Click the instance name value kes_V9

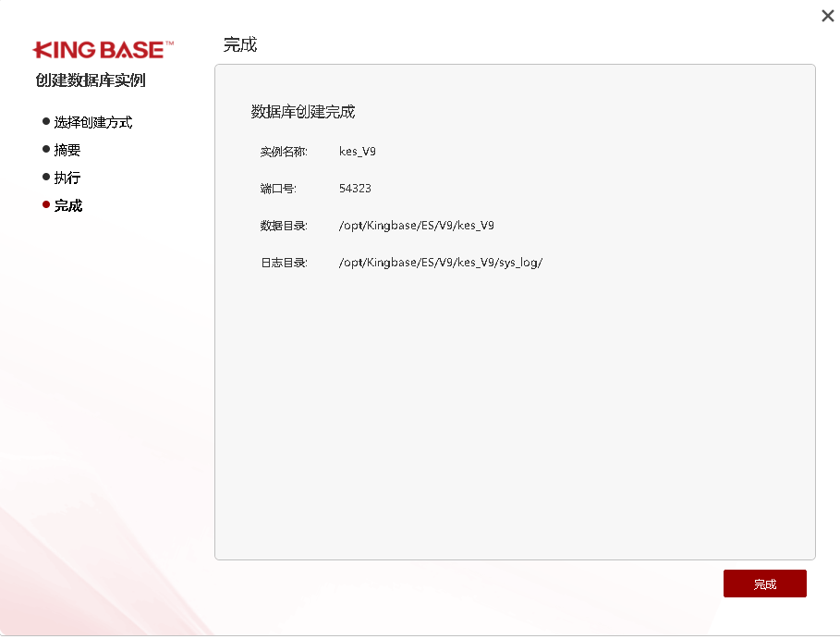[358, 152]
